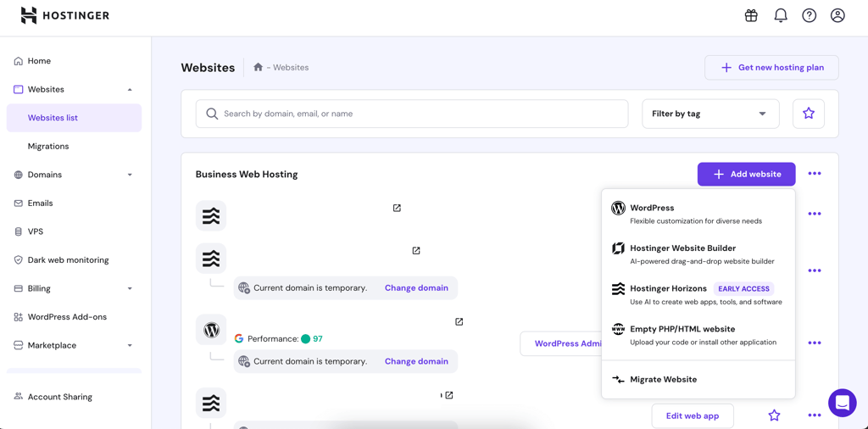The width and height of the screenshot is (868, 429).
Task: Choose WordPress from Add website menu
Action: pos(698,214)
